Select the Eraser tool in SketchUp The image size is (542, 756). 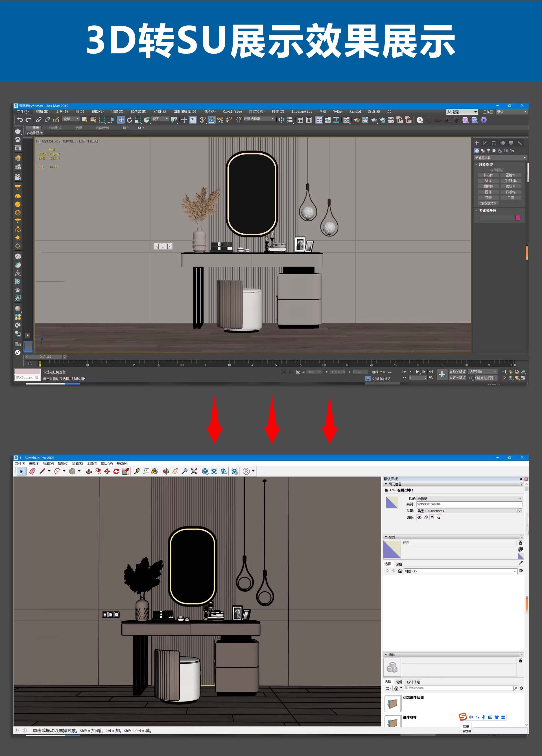coord(32,471)
